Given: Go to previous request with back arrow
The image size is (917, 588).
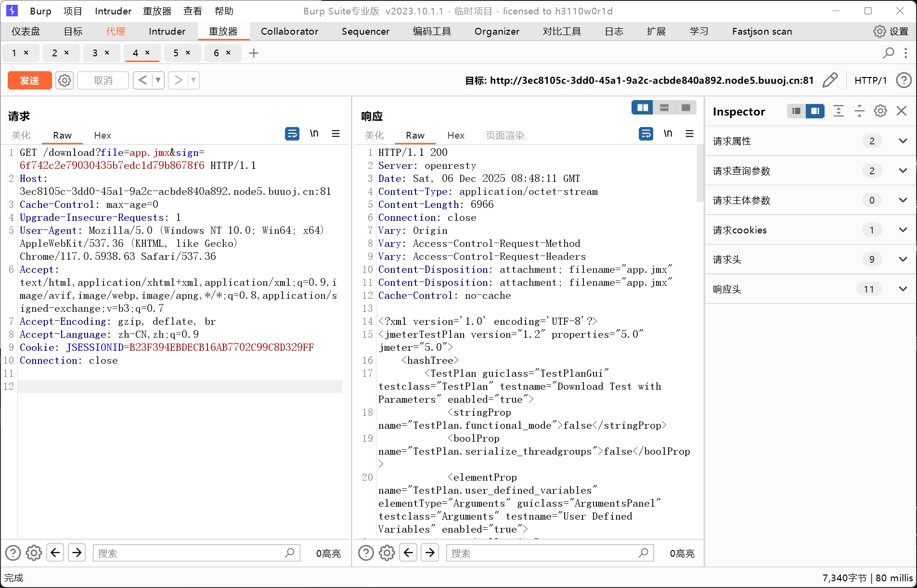Looking at the screenshot, I should (142, 80).
